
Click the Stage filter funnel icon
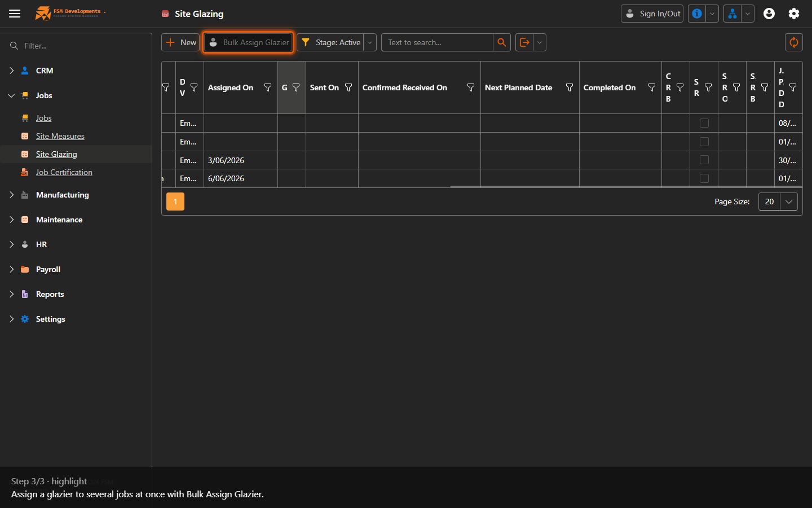coord(306,42)
